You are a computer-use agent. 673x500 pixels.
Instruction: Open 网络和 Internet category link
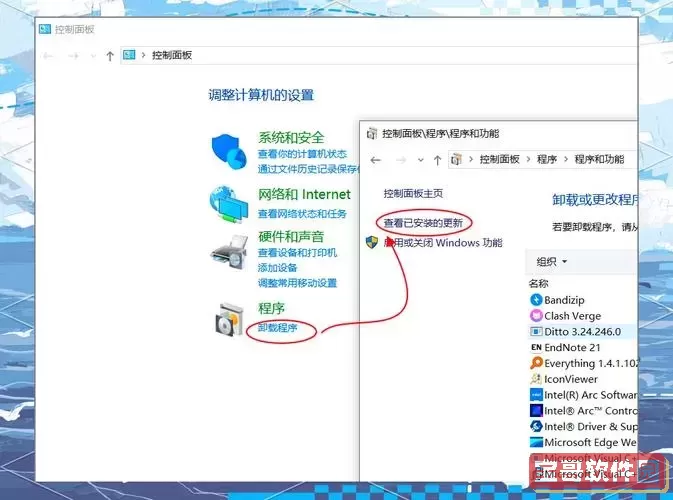point(304,194)
